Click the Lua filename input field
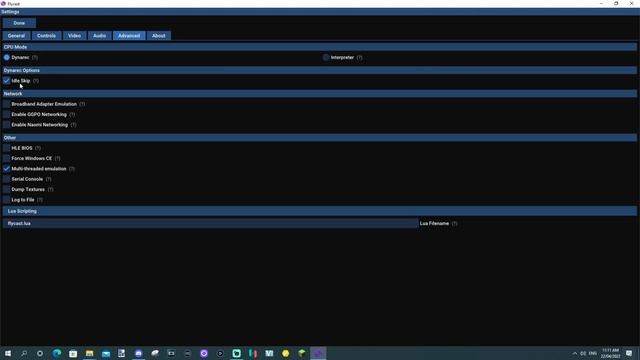640x360 pixels. (211, 224)
